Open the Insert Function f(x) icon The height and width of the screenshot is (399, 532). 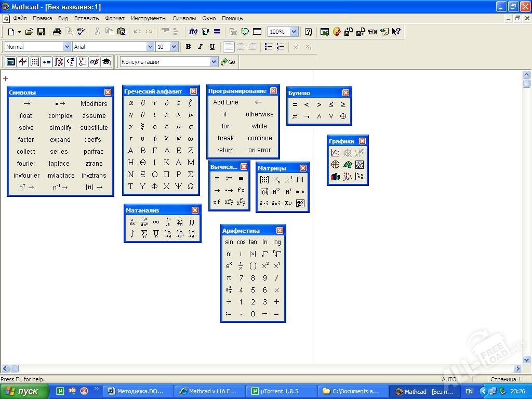[193, 32]
